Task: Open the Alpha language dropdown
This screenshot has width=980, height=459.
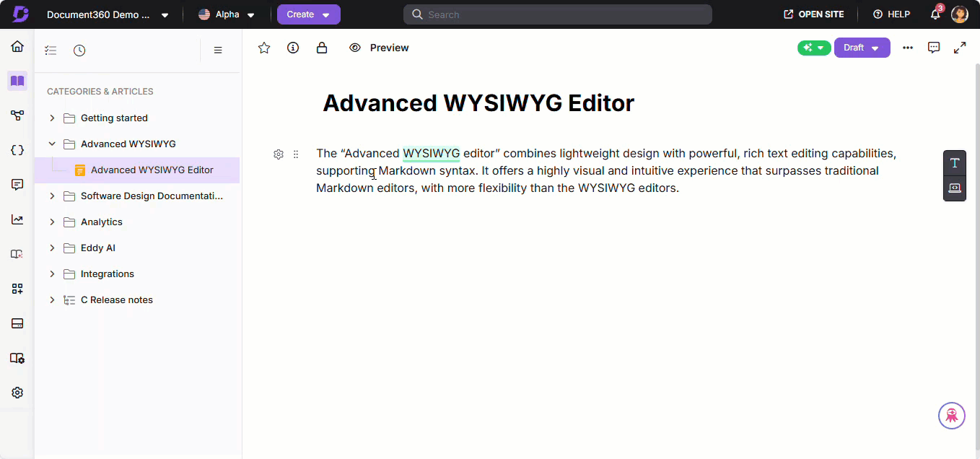Action: click(227, 14)
